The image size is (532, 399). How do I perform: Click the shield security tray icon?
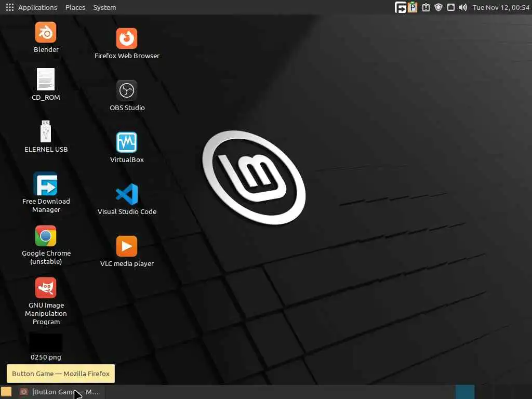tap(438, 7)
